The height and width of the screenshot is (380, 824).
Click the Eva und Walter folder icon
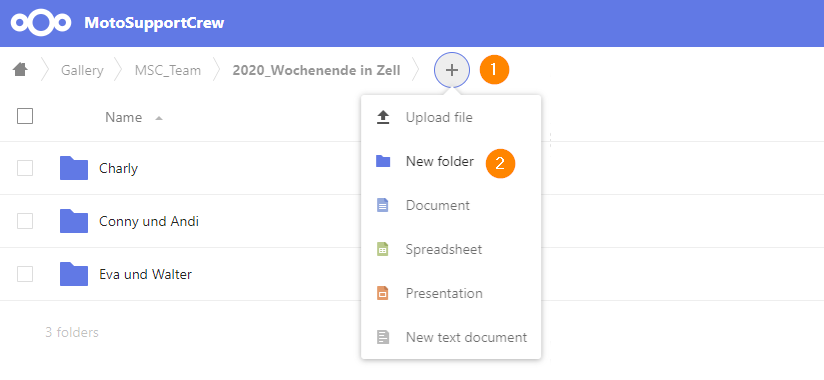tap(74, 274)
